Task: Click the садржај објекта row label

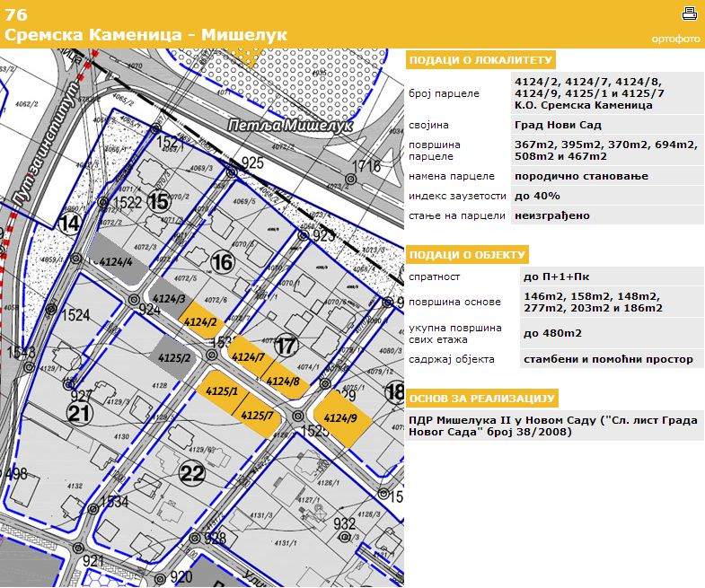Action: tap(452, 359)
